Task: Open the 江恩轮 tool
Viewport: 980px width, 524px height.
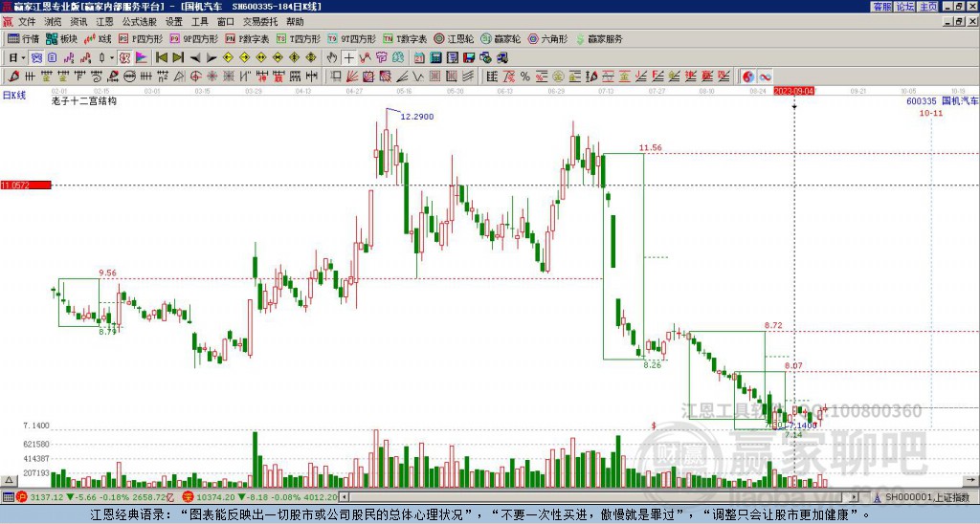Action: (x=455, y=38)
